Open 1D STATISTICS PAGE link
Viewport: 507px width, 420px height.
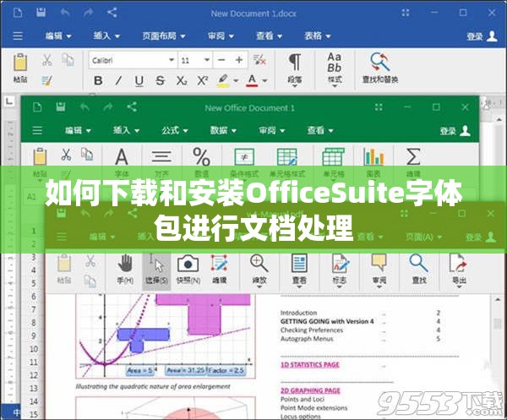pyautogui.click(x=310, y=365)
